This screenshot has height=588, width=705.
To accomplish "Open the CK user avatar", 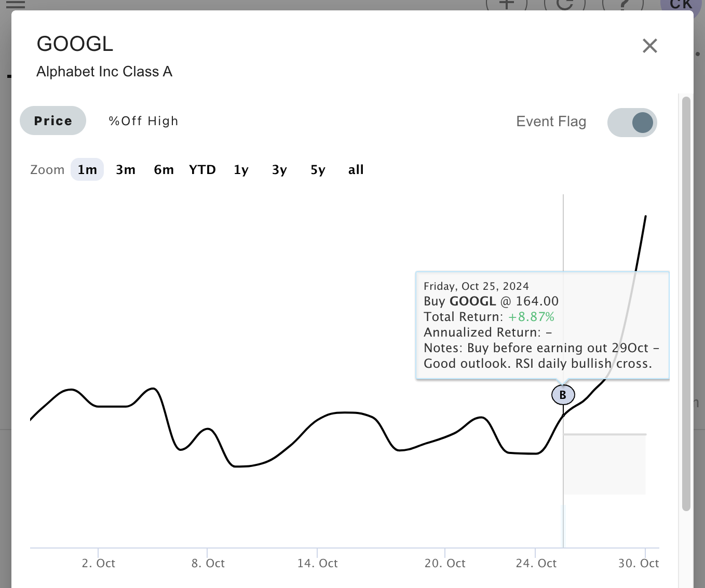I will click(681, 4).
